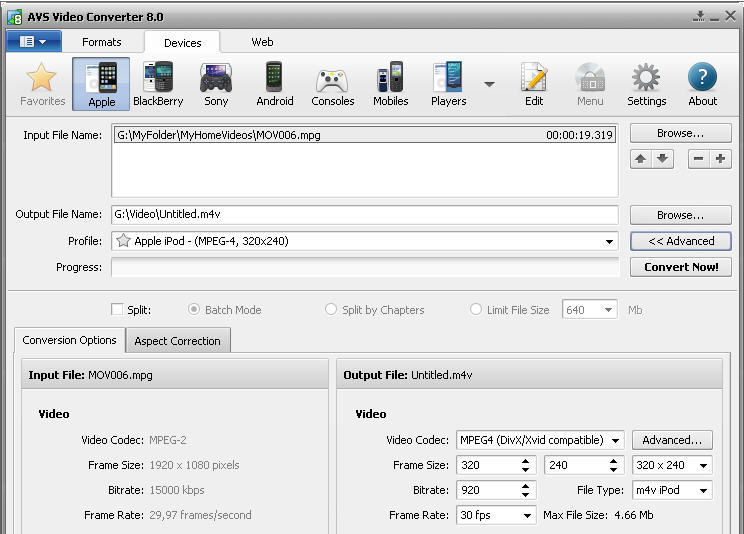Click the 29,97 frames/second value

pos(200,515)
